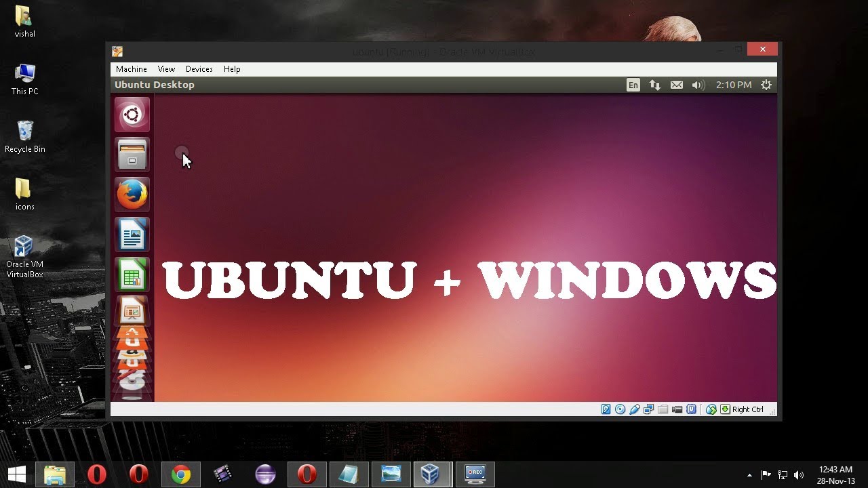Open the Ubuntu network indicator menu
The height and width of the screenshot is (488, 868).
click(x=655, y=85)
